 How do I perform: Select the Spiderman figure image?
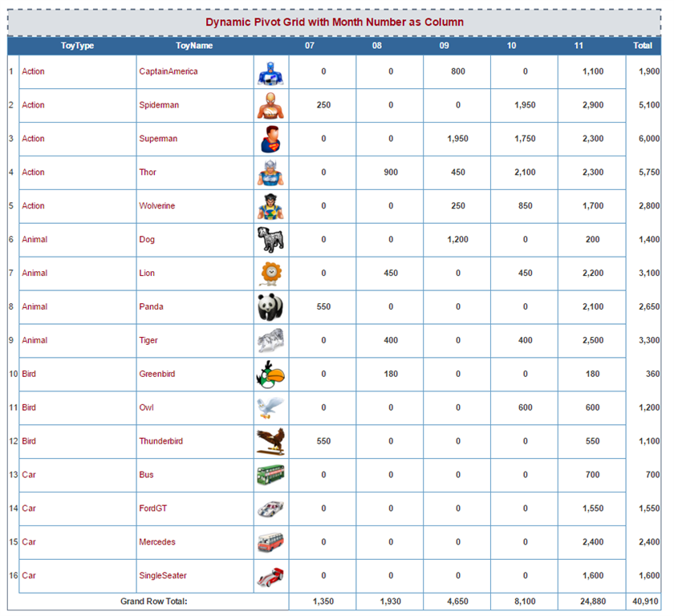270,106
